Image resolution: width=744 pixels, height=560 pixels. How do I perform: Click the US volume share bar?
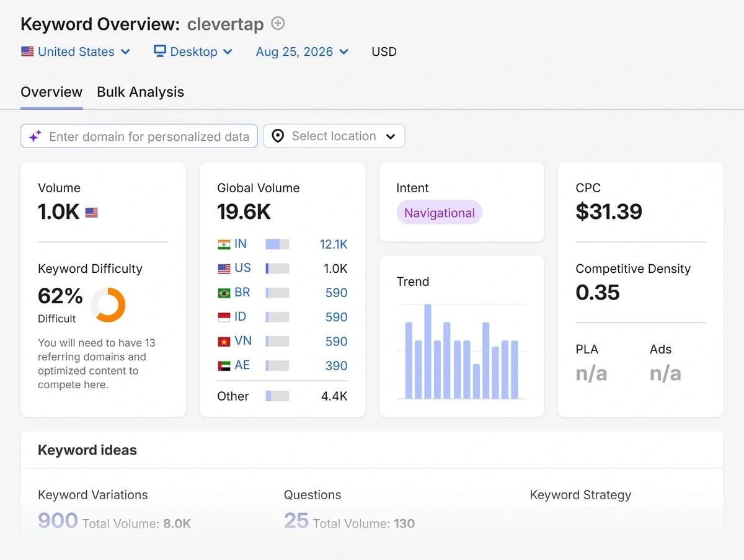[x=277, y=269]
